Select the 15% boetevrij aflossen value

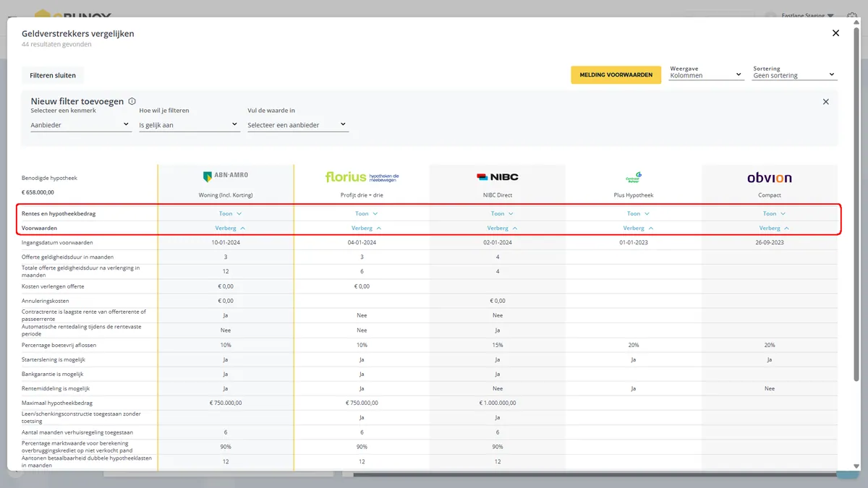pyautogui.click(x=498, y=345)
